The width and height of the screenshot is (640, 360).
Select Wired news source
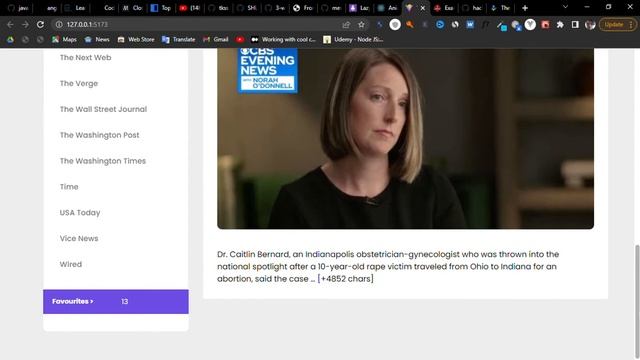71,264
